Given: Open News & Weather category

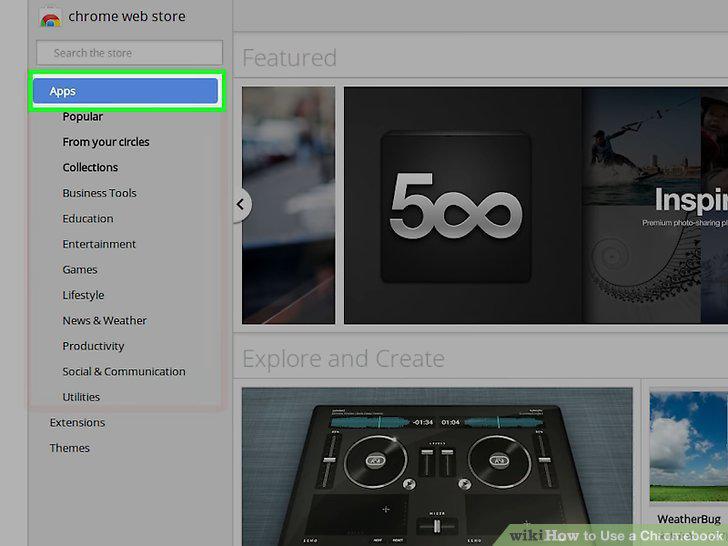Looking at the screenshot, I should (x=104, y=321).
